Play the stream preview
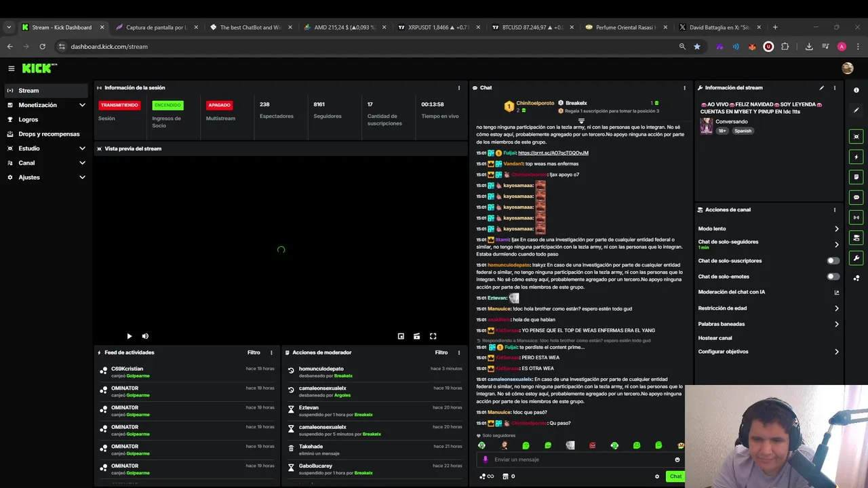 coord(130,336)
